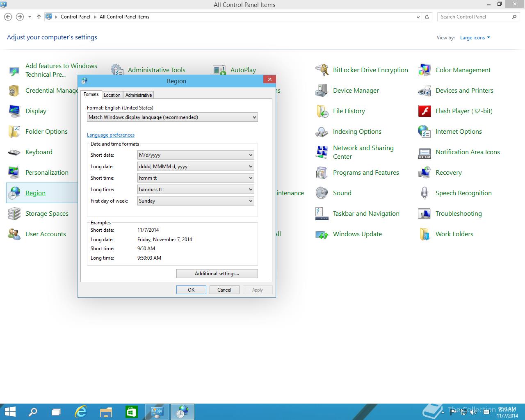Screen dimensions: 525x420
Task: Click Control Panel in the breadcrumb
Action: (x=75, y=17)
